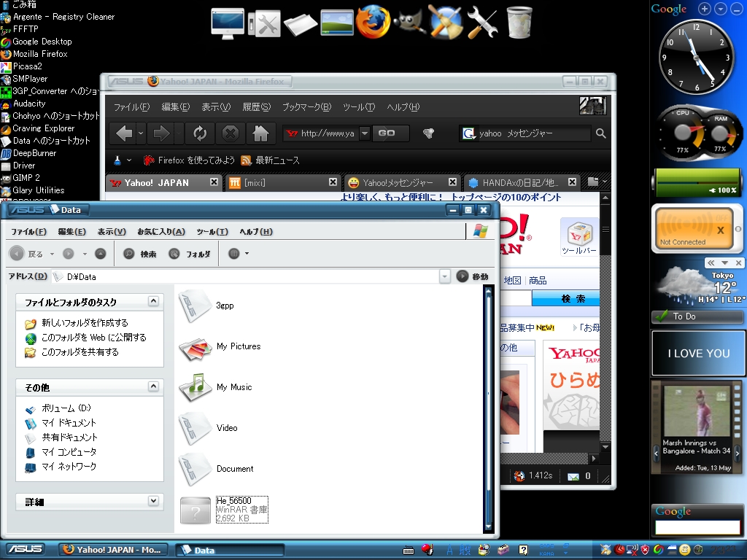The height and width of the screenshot is (560, 747).
Task: Open お気に入り menu in Data window
Action: (161, 232)
